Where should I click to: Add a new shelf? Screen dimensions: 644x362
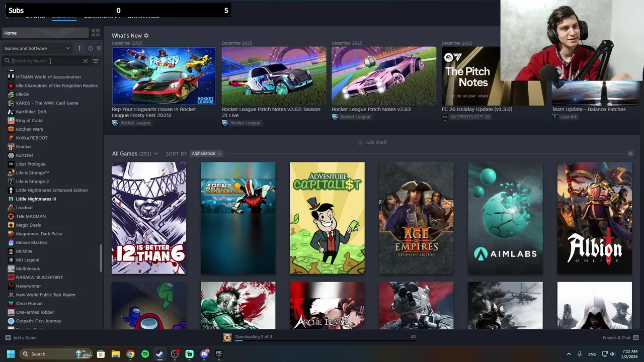click(372, 142)
